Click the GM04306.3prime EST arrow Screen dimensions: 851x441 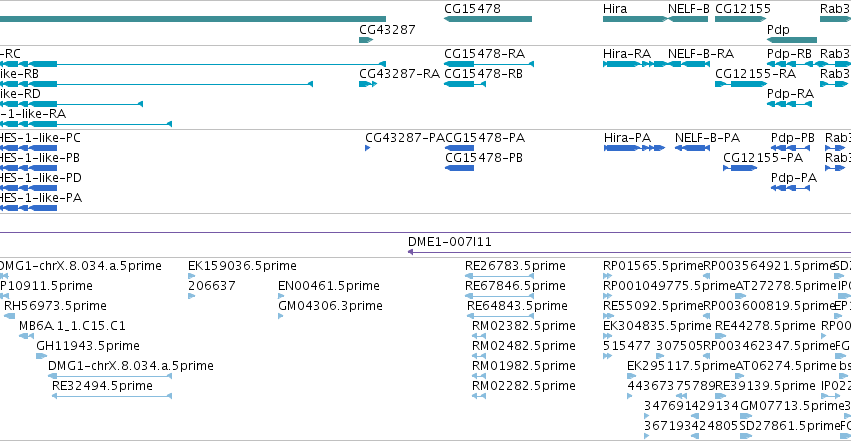[x=281, y=316]
